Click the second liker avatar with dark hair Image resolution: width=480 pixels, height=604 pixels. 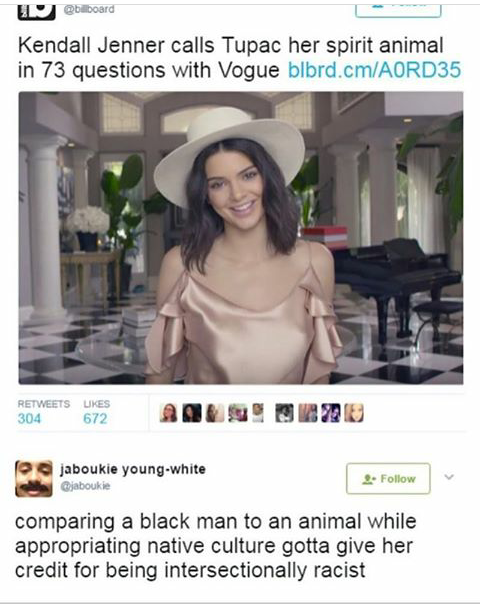tap(191, 413)
